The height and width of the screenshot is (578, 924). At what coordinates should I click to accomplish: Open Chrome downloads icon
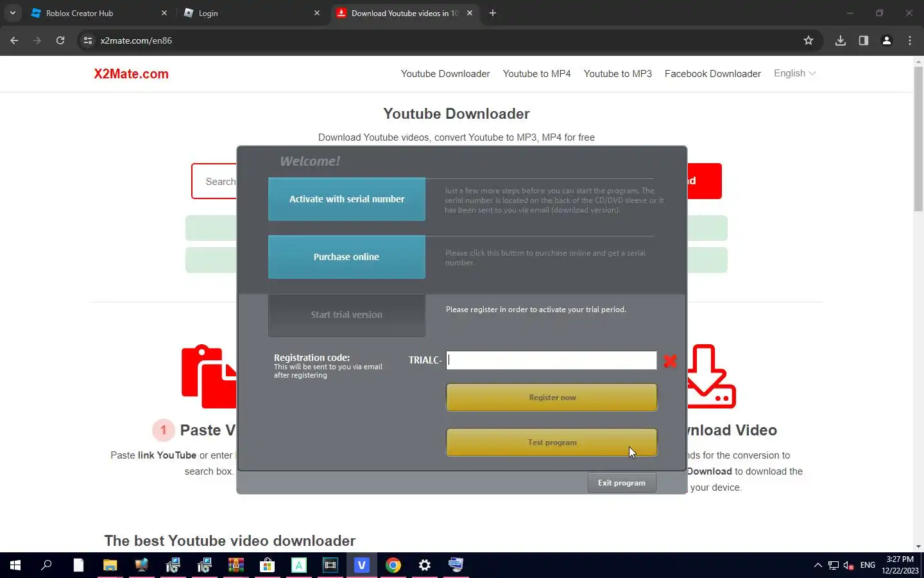coord(841,40)
